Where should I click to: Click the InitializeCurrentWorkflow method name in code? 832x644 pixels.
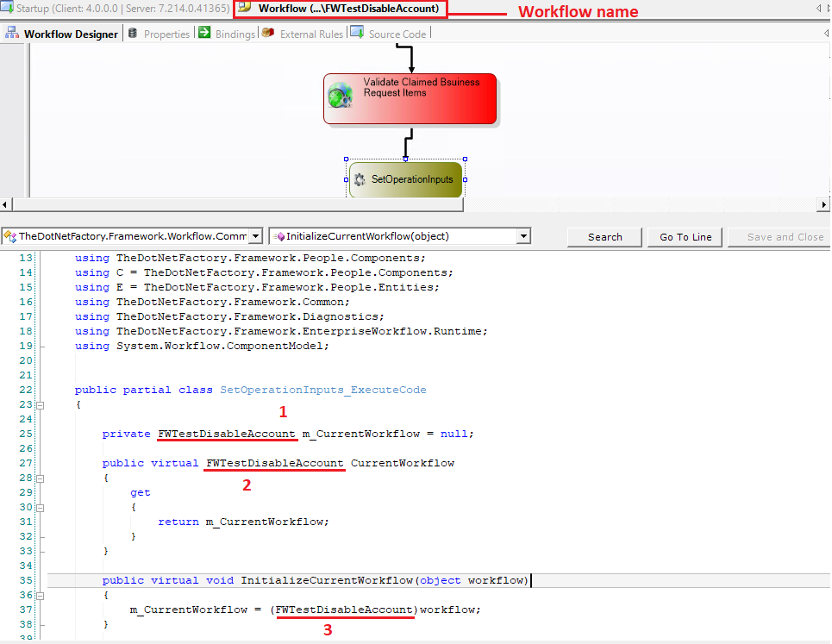click(327, 580)
